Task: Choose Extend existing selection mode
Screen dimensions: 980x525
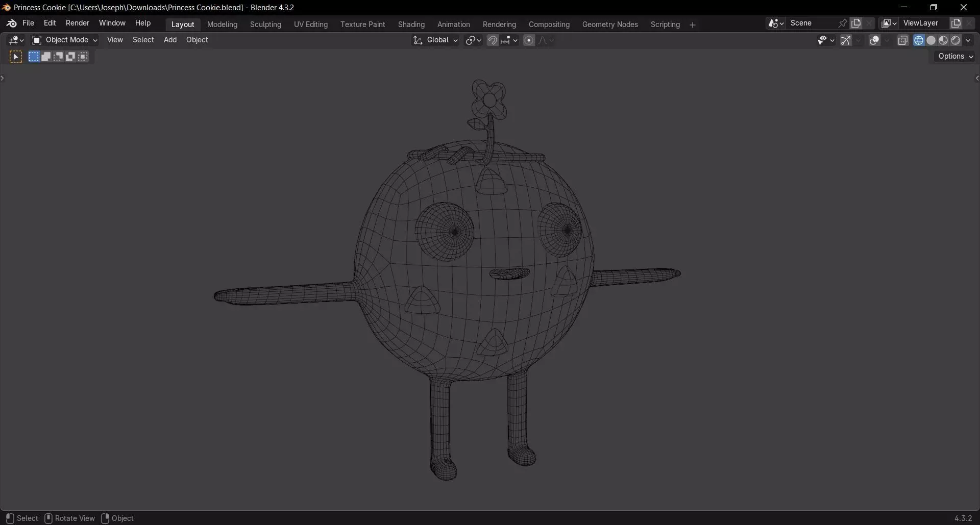Action: [46, 57]
